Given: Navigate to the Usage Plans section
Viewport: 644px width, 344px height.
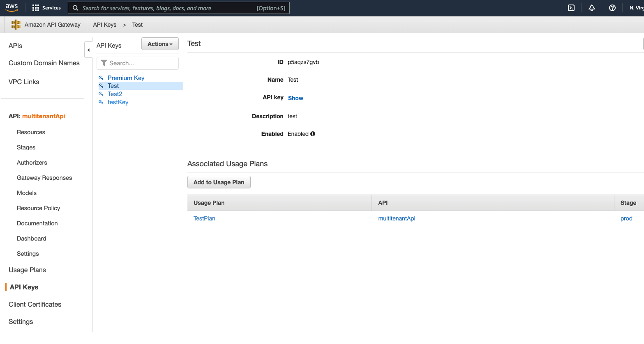Looking at the screenshot, I should click(x=27, y=270).
